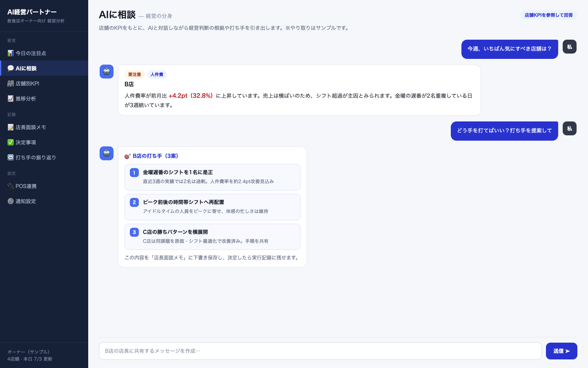
Task: Click the alert sentence starting 人件費率が前月比
Action: [298, 101]
